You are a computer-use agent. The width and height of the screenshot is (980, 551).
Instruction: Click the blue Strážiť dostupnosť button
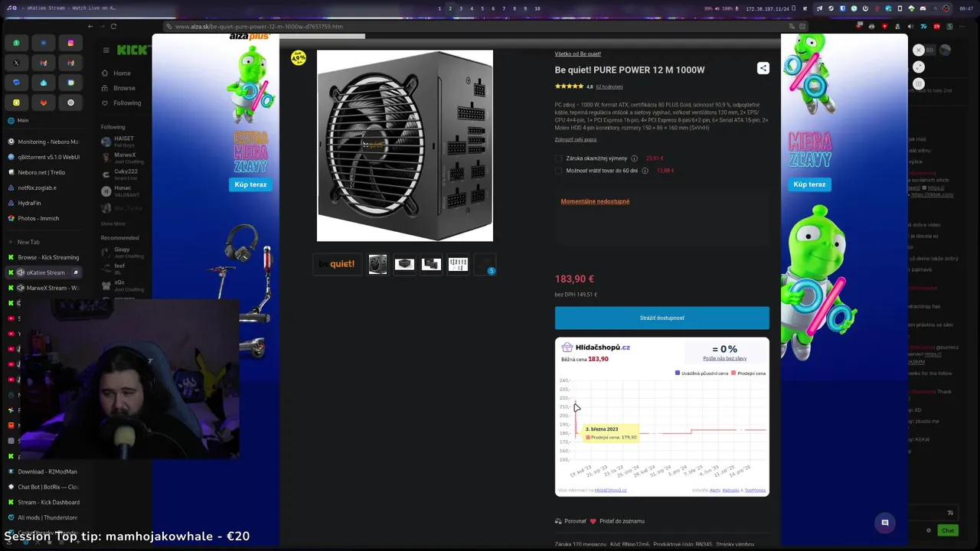661,318
